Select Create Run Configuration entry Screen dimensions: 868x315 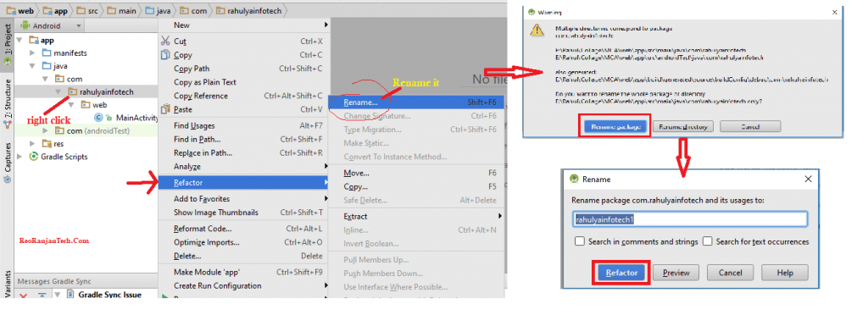[244, 285]
